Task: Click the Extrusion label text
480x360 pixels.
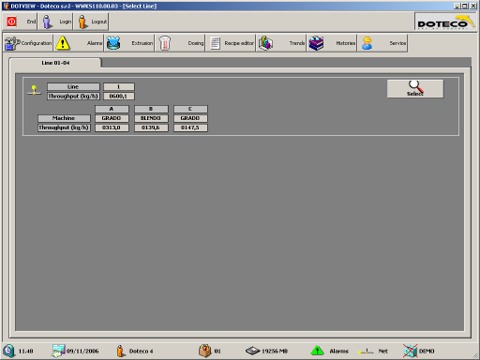Action: tap(142, 43)
